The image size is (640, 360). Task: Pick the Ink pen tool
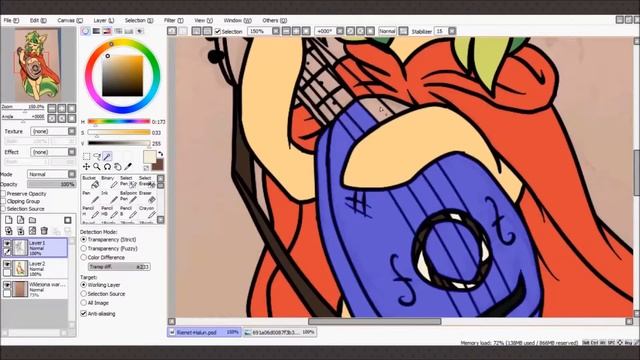pos(110,197)
